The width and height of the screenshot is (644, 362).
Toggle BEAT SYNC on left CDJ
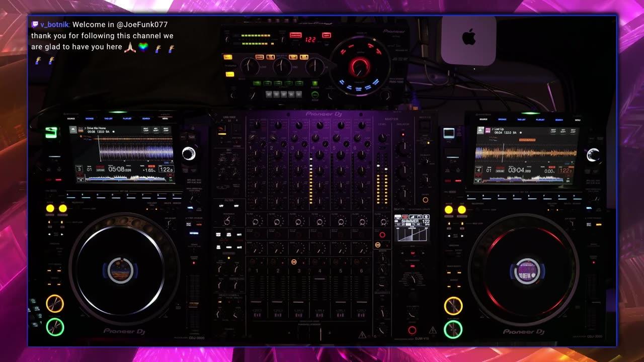point(189,224)
